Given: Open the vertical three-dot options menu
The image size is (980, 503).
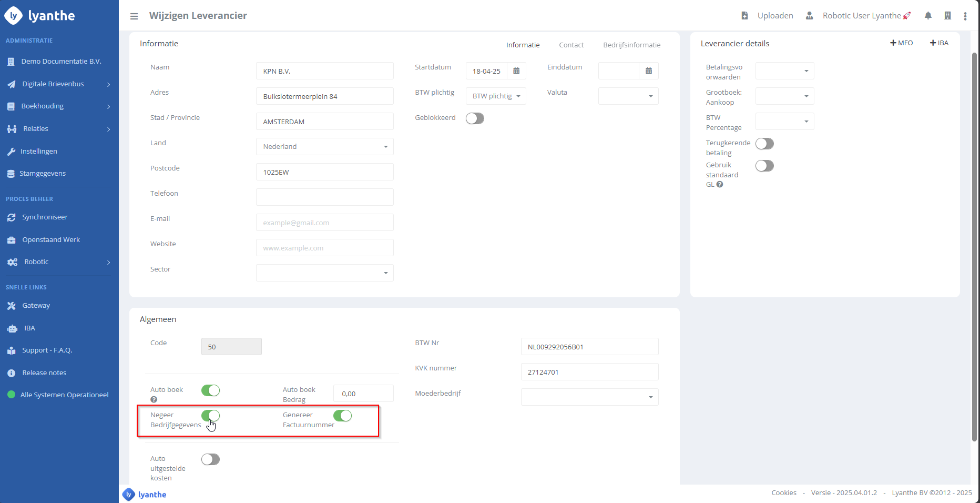Looking at the screenshot, I should 965,16.
